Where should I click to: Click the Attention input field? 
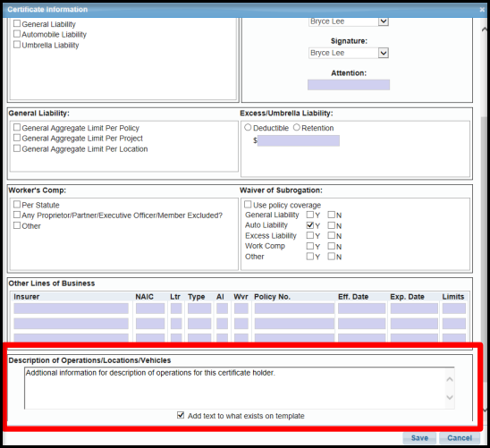click(x=349, y=85)
